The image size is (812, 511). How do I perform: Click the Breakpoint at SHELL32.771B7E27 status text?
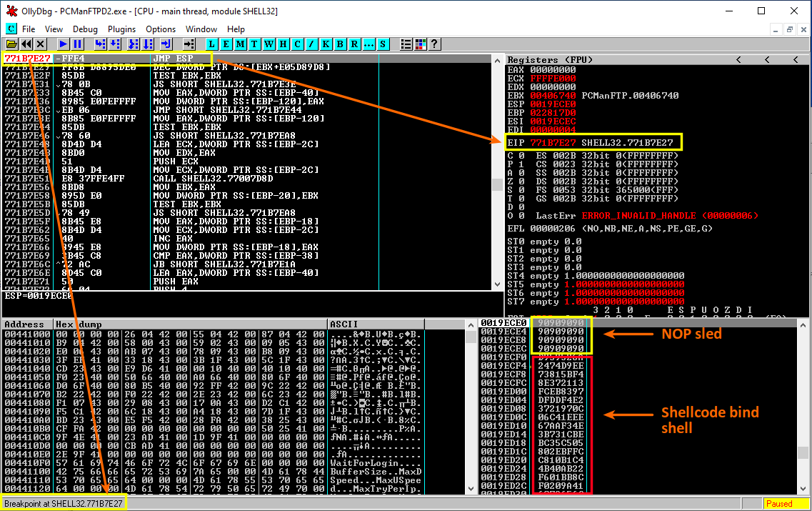point(64,504)
